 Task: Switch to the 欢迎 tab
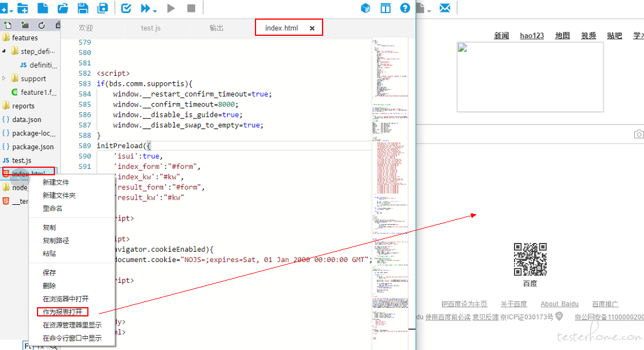tap(86, 28)
